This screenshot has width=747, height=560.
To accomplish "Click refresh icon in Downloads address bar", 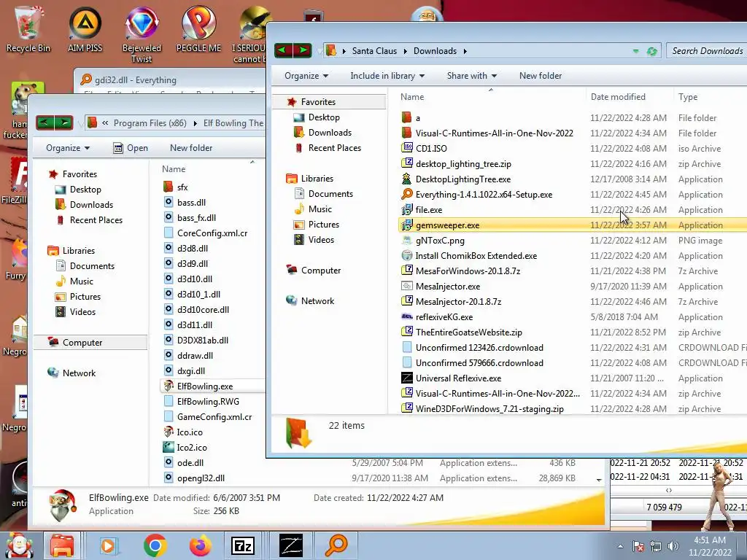I will click(651, 51).
